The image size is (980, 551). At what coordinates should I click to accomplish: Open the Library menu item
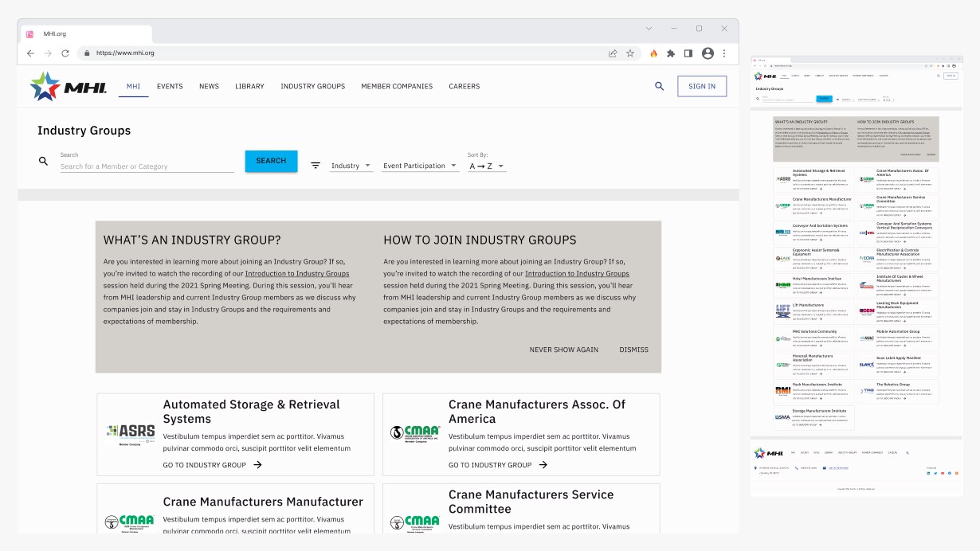(x=249, y=86)
